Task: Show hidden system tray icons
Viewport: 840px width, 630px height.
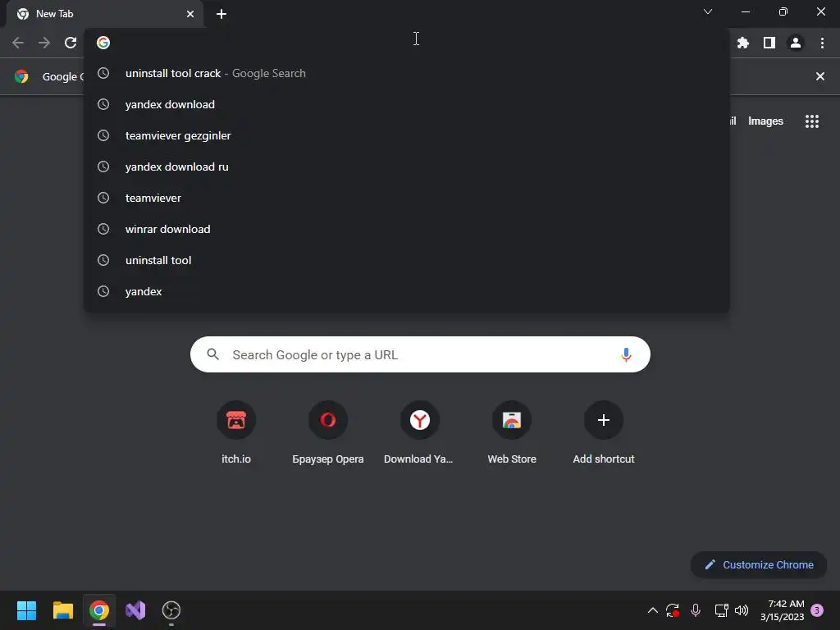Action: coord(652,610)
